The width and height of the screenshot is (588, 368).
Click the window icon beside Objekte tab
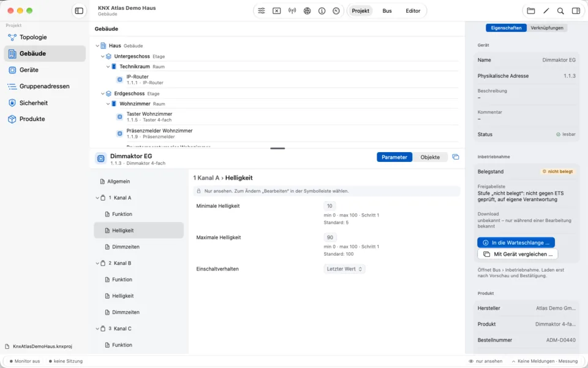[456, 157]
